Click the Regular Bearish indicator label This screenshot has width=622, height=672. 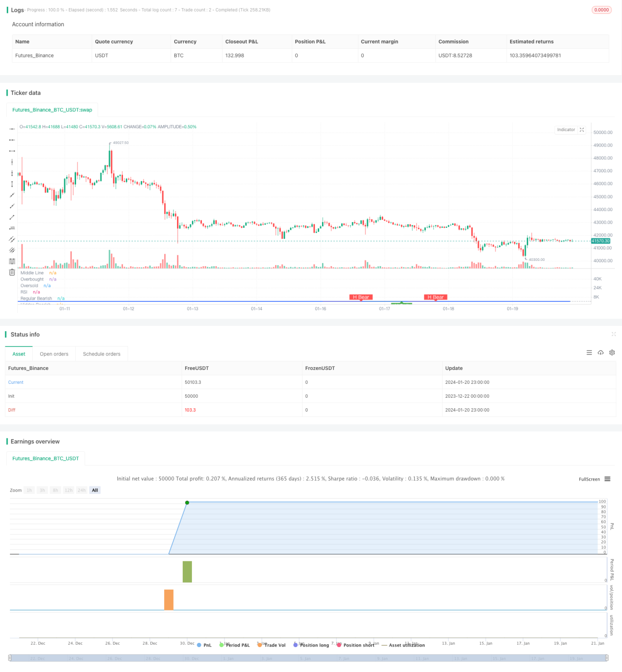(36, 298)
